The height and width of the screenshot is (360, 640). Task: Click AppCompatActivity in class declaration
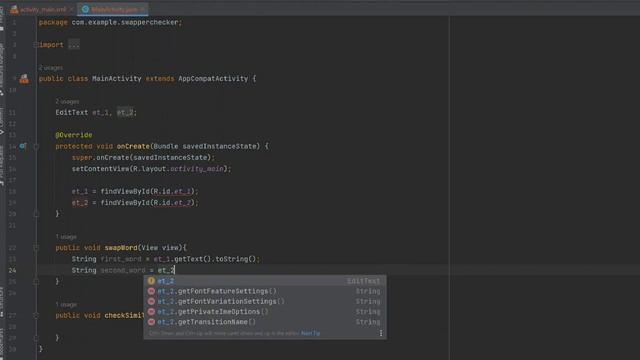(x=213, y=79)
